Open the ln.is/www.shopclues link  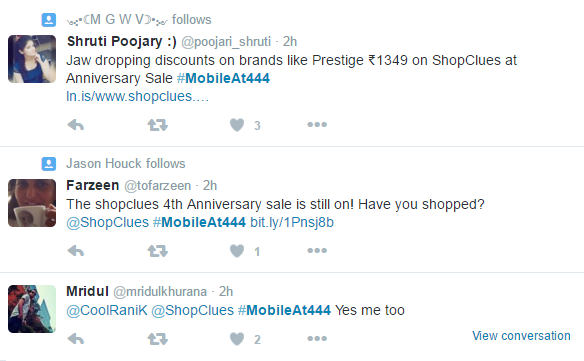click(137, 96)
